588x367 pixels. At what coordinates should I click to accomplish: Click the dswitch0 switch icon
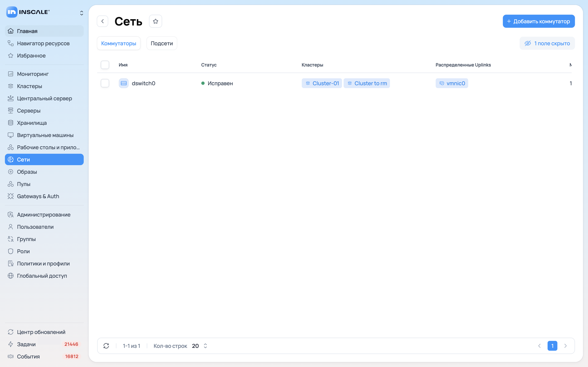click(124, 83)
